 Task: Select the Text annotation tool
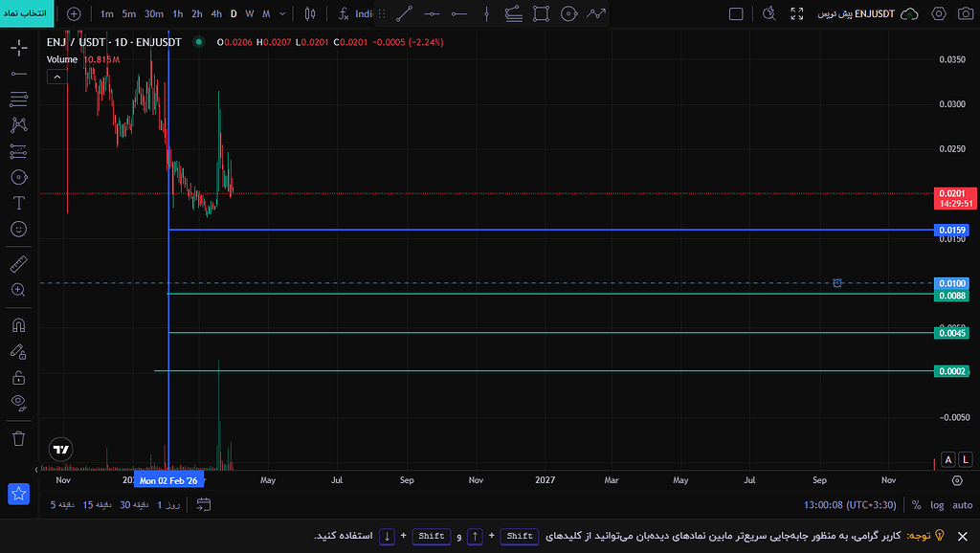point(19,202)
